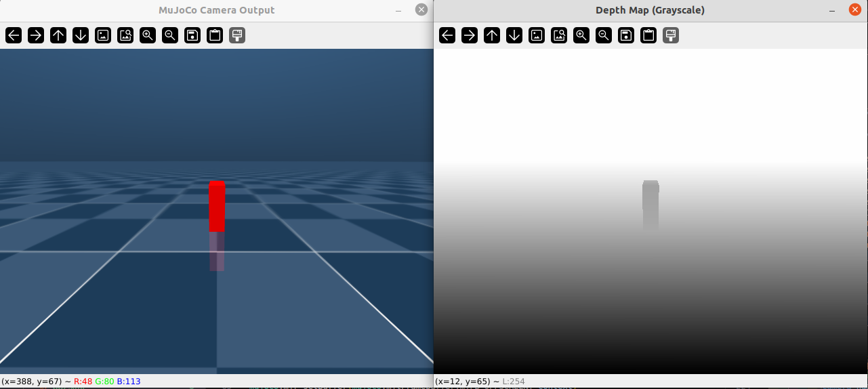
Task: Click the R:48 value in status bar
Action: tap(83, 382)
